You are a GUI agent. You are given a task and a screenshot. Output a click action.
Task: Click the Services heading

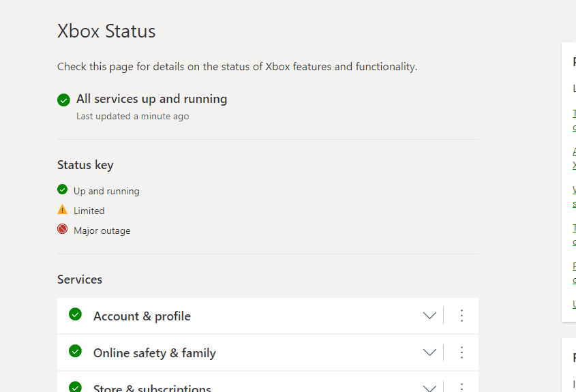tap(80, 280)
